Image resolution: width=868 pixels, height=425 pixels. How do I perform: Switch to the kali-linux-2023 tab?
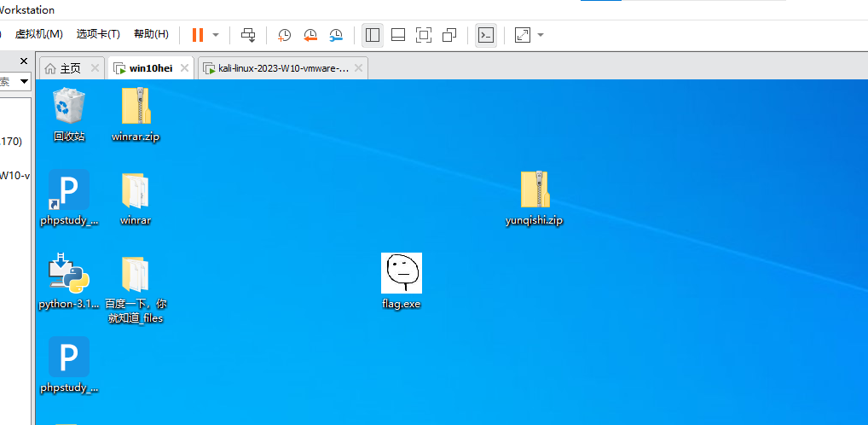tap(283, 68)
